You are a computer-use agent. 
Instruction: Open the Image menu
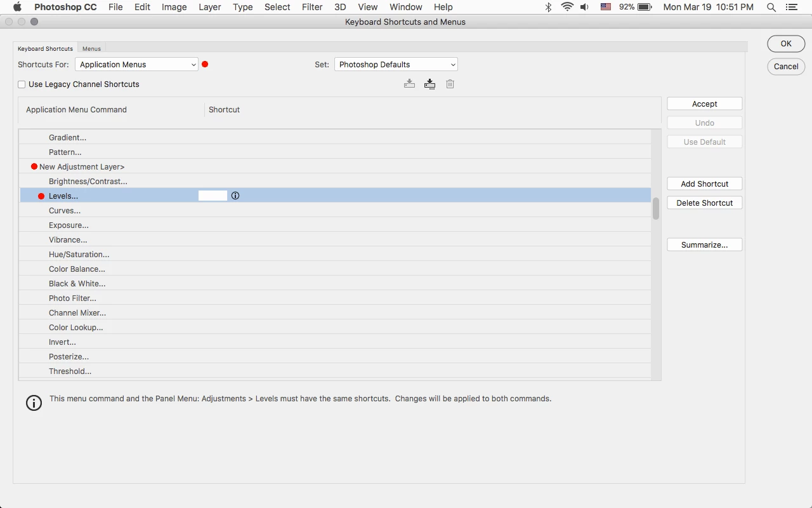(174, 7)
